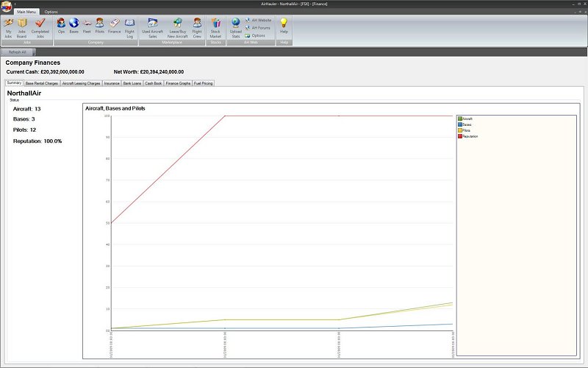This screenshot has height=368, width=588.
Task: Open the Bases screen
Action: tap(74, 26)
